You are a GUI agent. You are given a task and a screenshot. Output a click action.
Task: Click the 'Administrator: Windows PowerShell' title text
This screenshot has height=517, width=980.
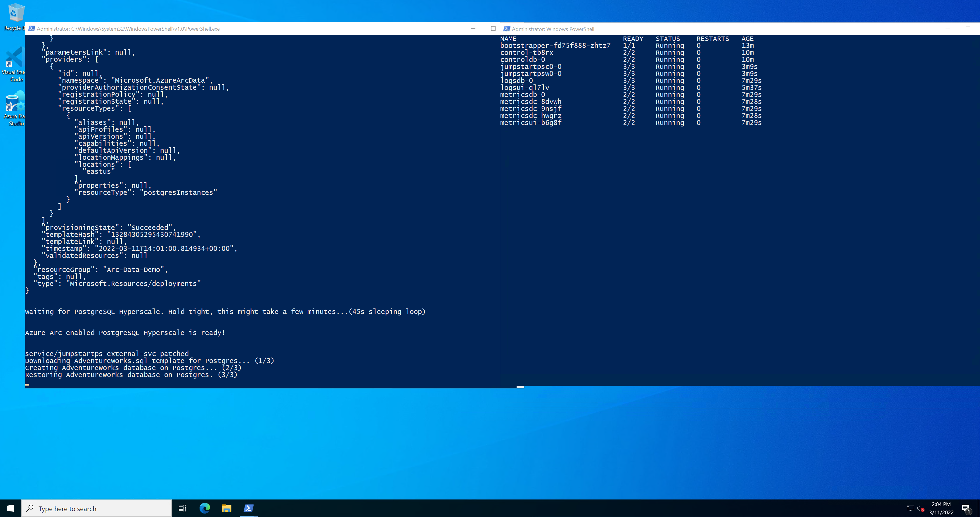(x=553, y=29)
